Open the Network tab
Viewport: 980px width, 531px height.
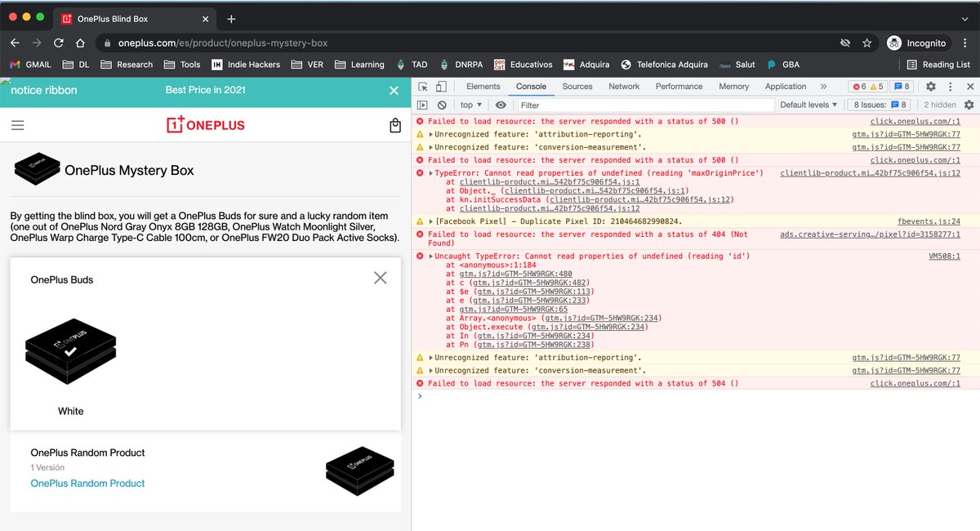click(x=624, y=86)
